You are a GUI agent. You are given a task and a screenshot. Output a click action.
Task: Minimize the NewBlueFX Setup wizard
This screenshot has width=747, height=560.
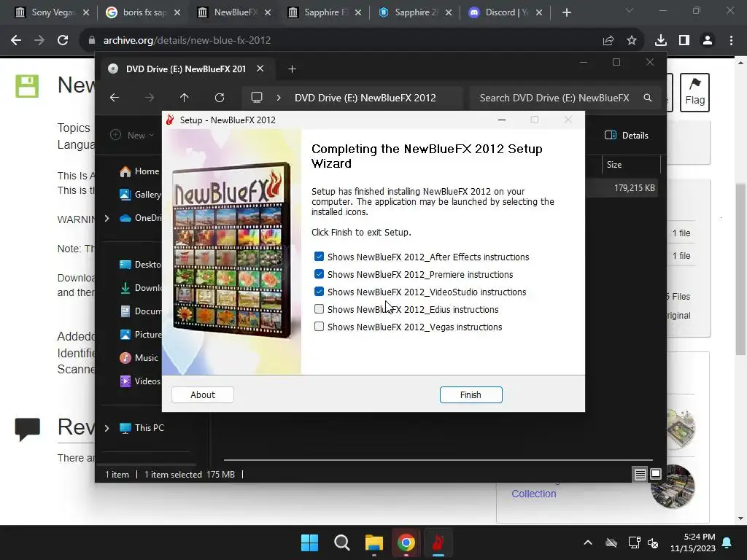502,120
